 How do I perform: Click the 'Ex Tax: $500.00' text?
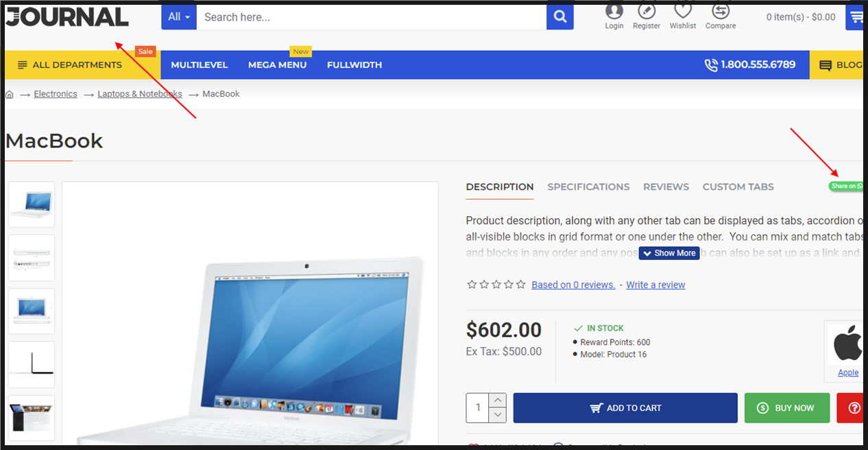[x=504, y=352]
